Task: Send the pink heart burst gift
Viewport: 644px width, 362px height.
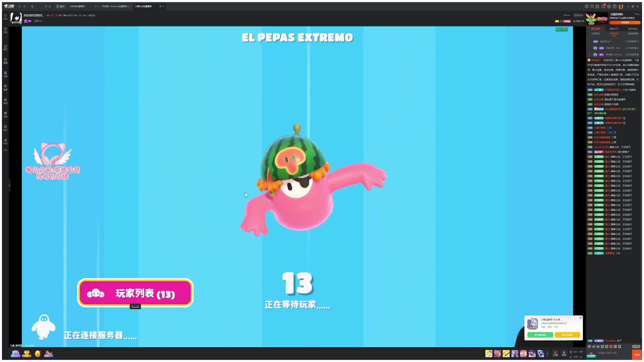Action: tap(523, 354)
